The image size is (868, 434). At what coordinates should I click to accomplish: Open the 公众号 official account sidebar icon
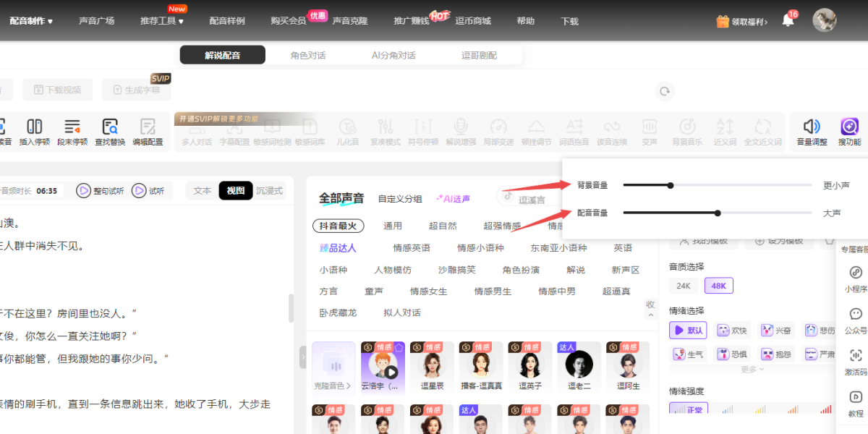coord(856,314)
